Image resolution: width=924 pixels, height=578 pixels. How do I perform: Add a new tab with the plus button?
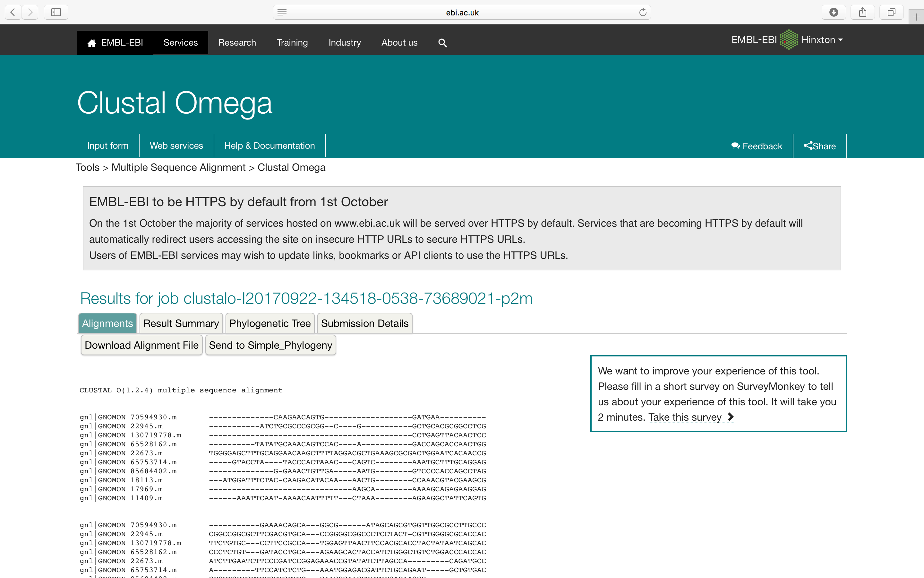(x=916, y=17)
